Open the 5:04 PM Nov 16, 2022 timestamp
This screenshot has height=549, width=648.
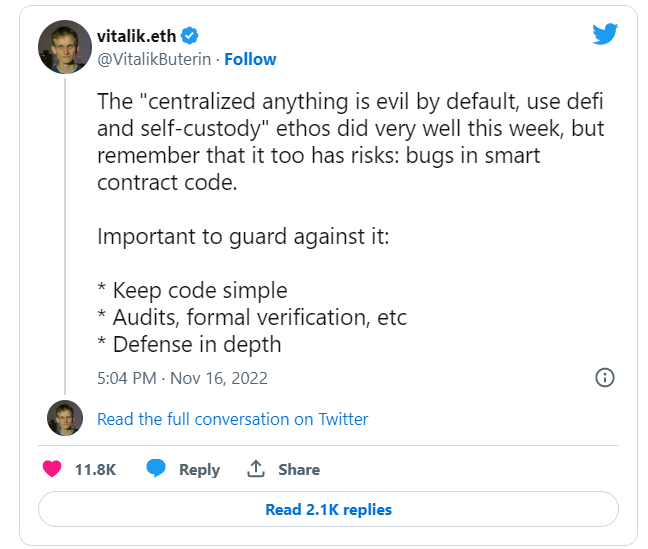coord(182,378)
